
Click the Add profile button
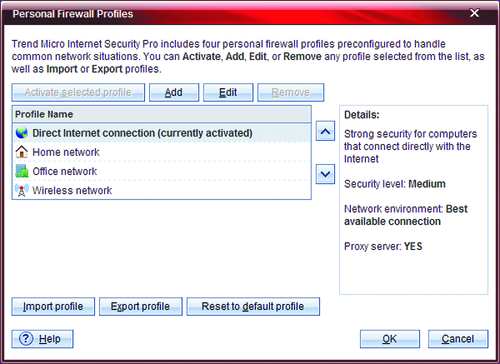tap(174, 92)
